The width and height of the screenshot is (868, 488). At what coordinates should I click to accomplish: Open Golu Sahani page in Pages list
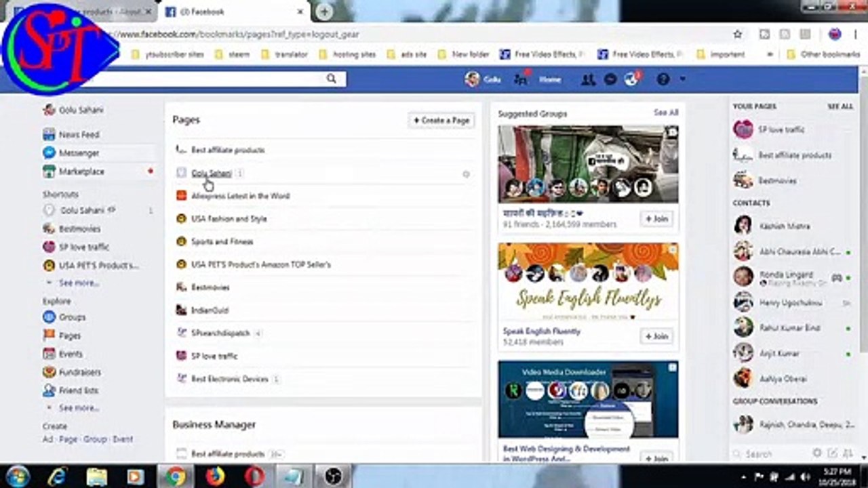point(211,174)
